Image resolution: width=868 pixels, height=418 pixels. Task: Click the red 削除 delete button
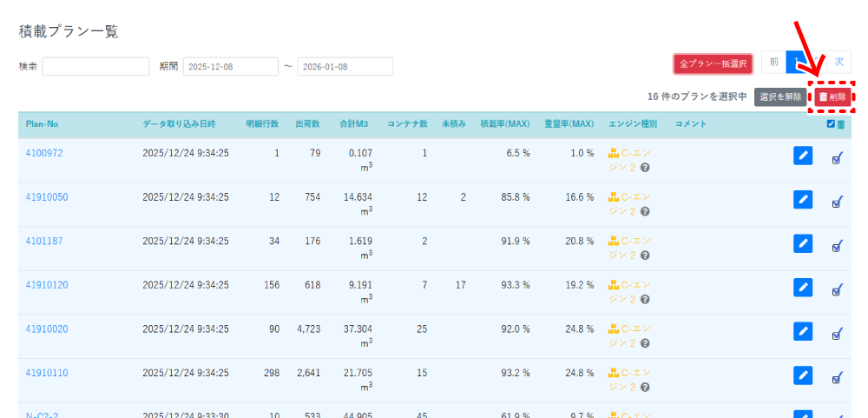(832, 97)
